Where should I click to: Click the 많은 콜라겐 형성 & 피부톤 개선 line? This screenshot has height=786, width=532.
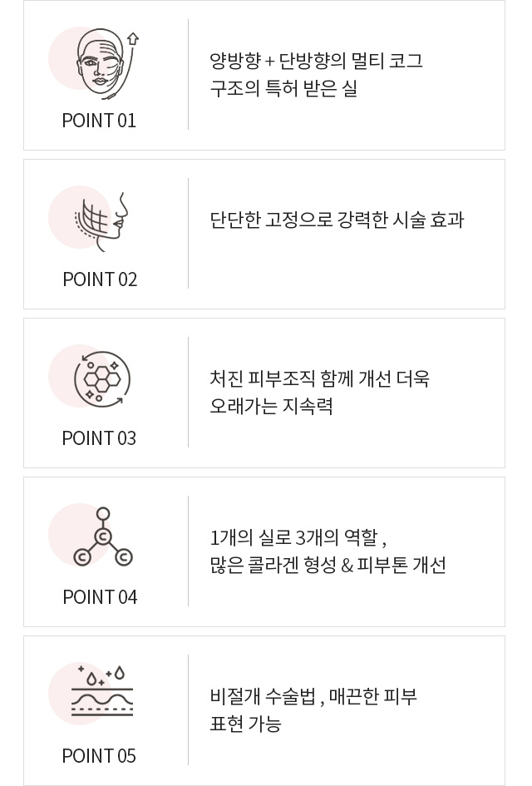[x=328, y=566]
